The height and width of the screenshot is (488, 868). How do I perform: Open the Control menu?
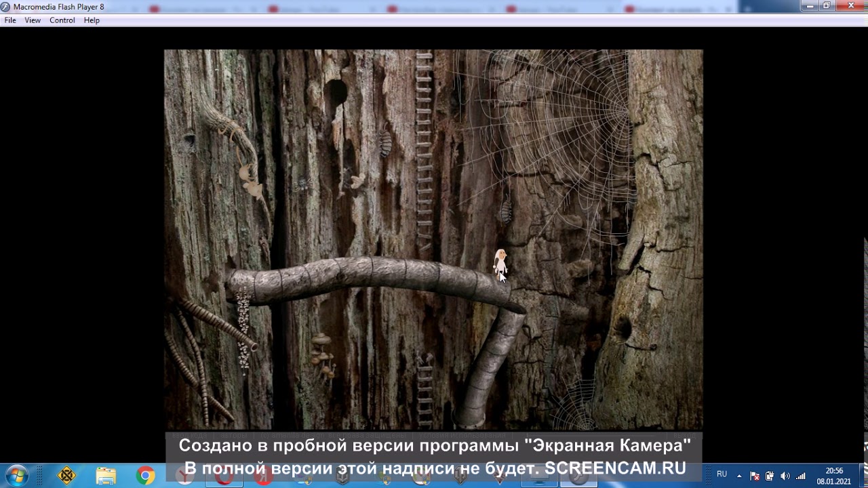click(x=62, y=20)
